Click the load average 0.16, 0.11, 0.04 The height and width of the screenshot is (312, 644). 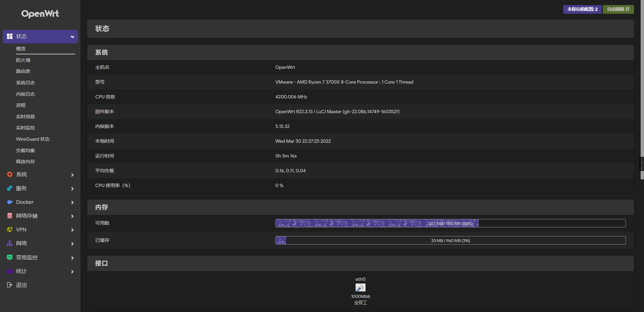pos(290,171)
